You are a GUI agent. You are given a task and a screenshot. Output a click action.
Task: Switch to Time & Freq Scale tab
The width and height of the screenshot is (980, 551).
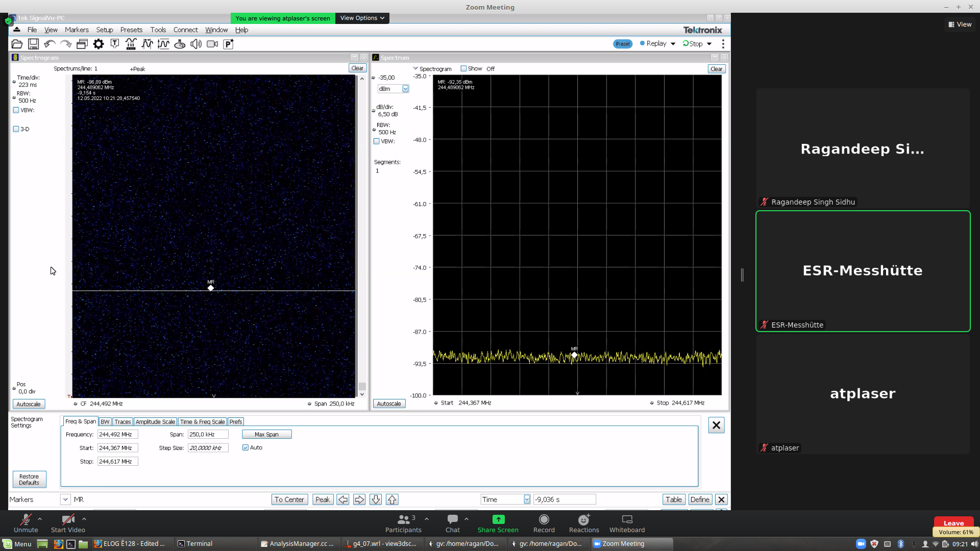(x=203, y=421)
